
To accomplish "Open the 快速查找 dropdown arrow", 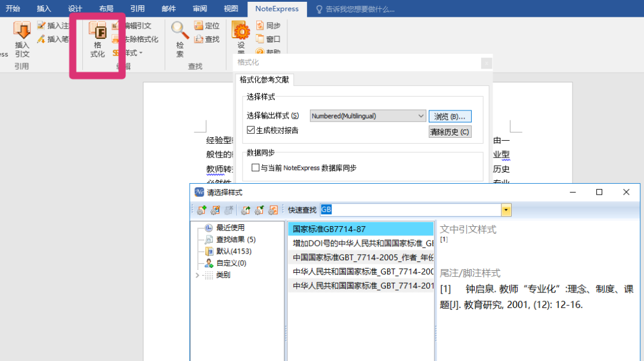I will (506, 210).
